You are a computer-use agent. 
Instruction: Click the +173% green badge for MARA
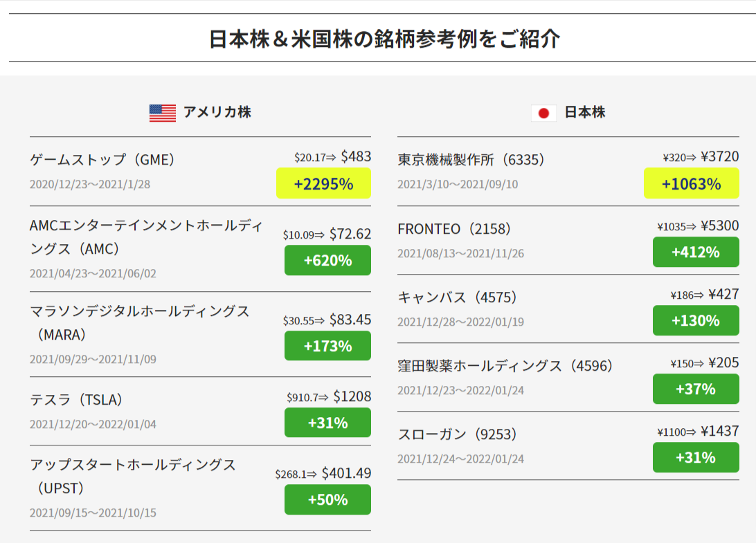click(x=328, y=346)
